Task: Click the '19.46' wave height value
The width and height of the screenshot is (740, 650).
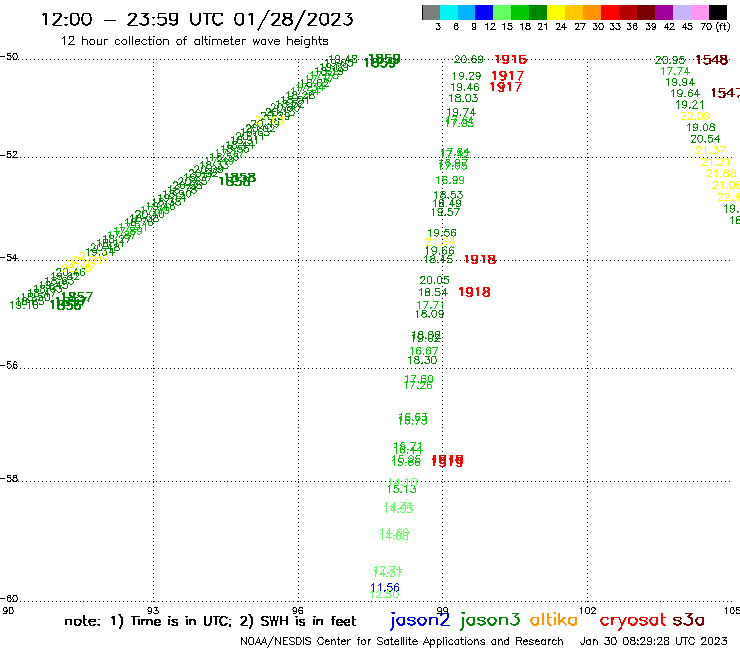Action: click(465, 87)
